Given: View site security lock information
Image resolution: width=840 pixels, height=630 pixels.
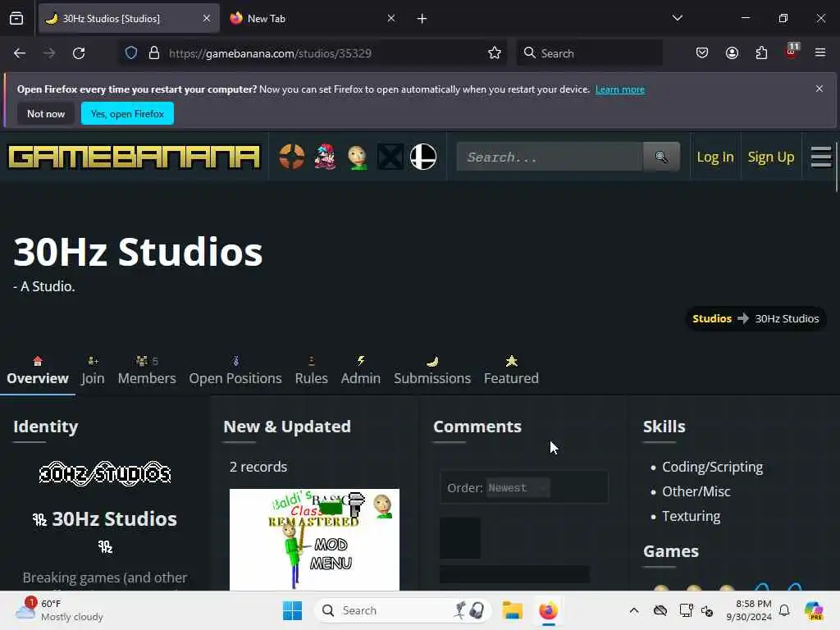Looking at the screenshot, I should coord(154,53).
